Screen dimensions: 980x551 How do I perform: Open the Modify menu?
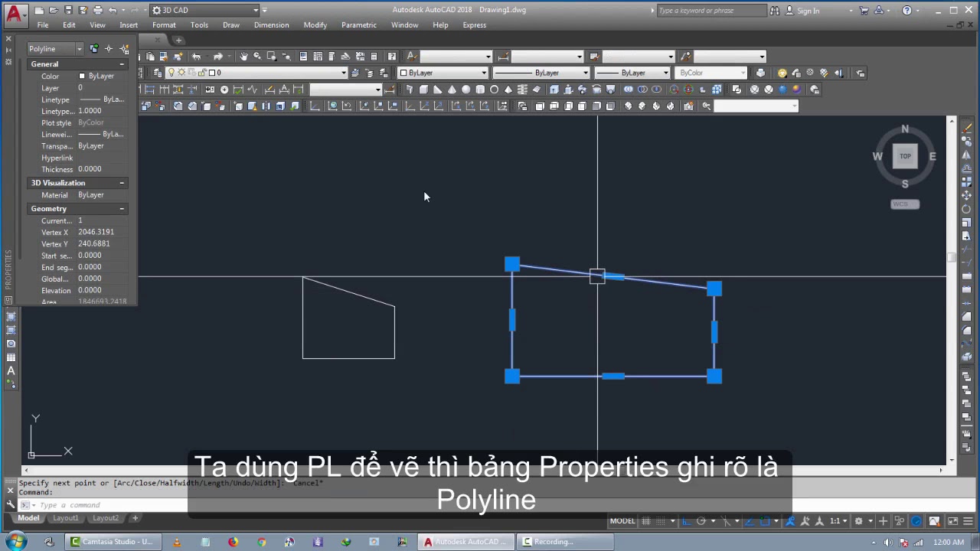click(x=315, y=25)
